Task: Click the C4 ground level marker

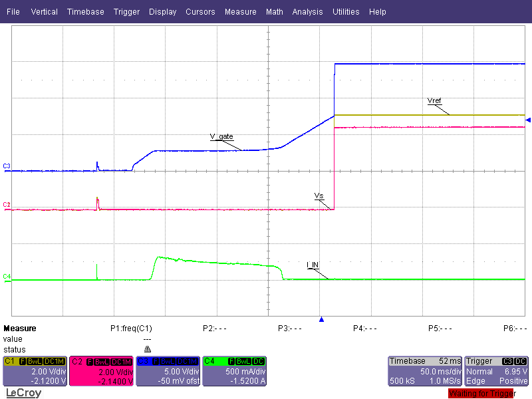Action: coord(7,276)
